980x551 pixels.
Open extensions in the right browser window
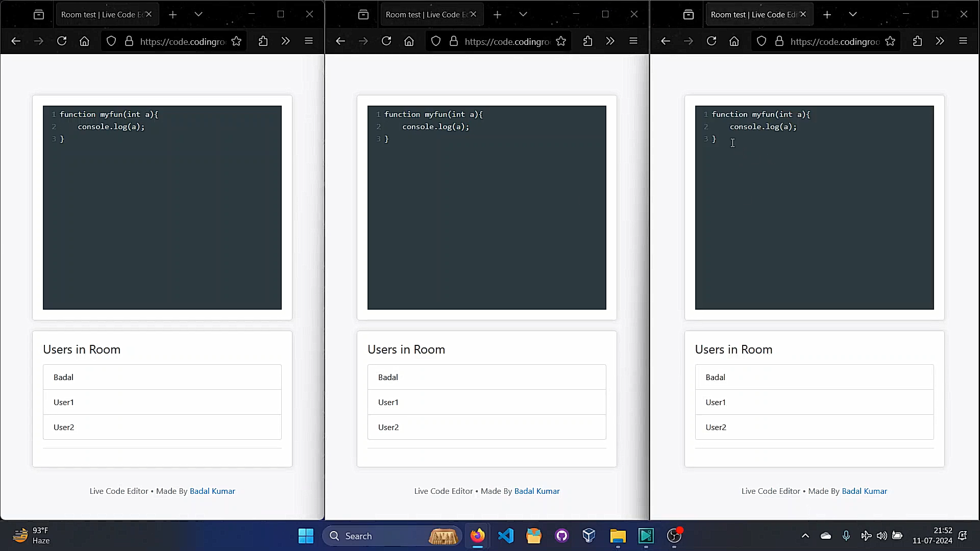(x=918, y=41)
